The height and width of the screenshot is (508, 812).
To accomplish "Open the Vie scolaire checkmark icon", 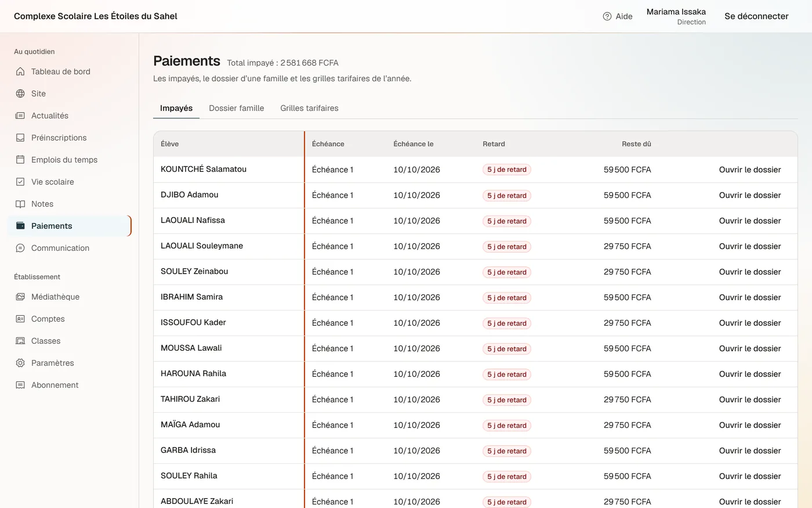I will (x=20, y=182).
